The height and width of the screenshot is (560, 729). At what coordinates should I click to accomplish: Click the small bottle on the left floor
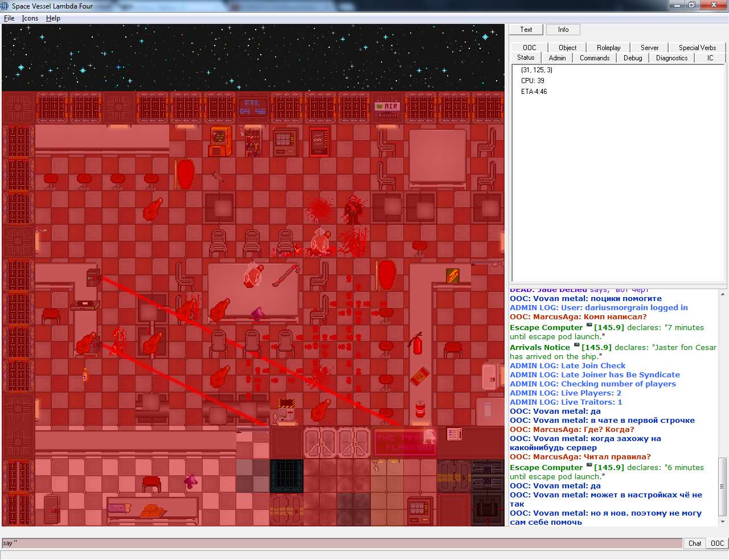coord(85,374)
